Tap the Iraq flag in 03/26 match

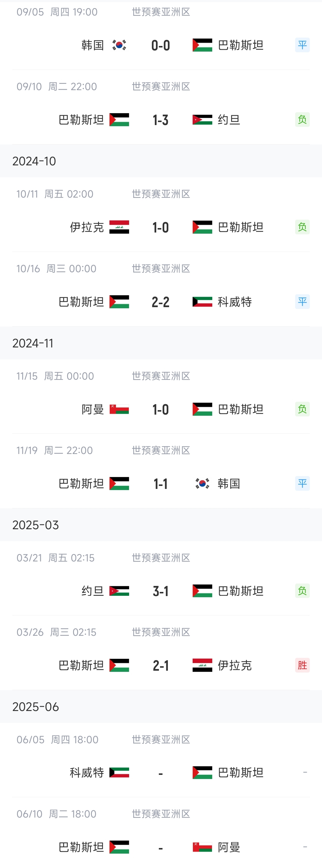[x=202, y=665]
